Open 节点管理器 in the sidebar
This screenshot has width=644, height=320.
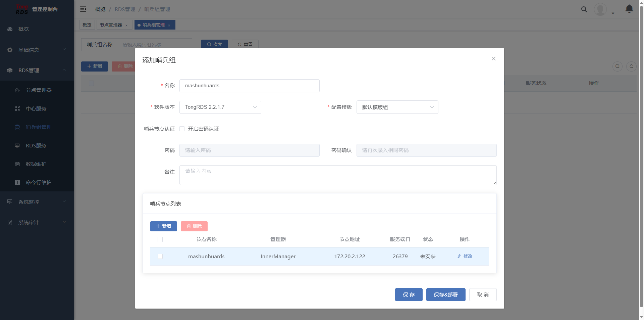click(x=37, y=90)
